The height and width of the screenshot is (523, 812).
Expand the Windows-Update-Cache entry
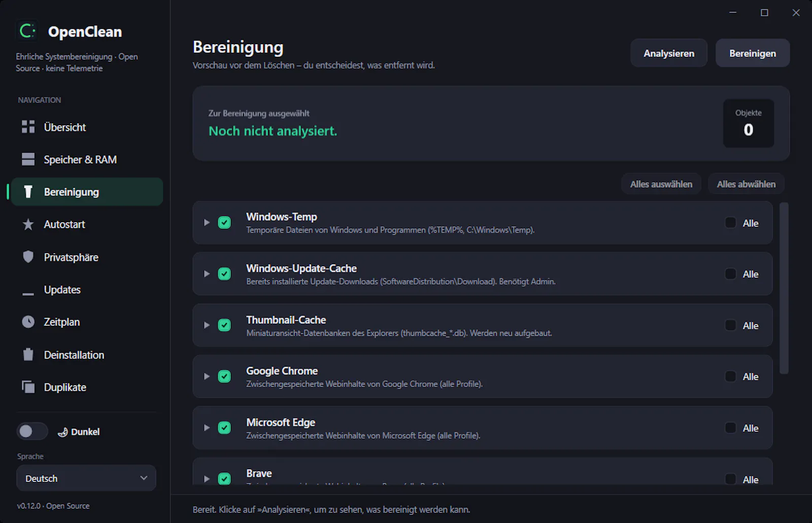coord(207,273)
